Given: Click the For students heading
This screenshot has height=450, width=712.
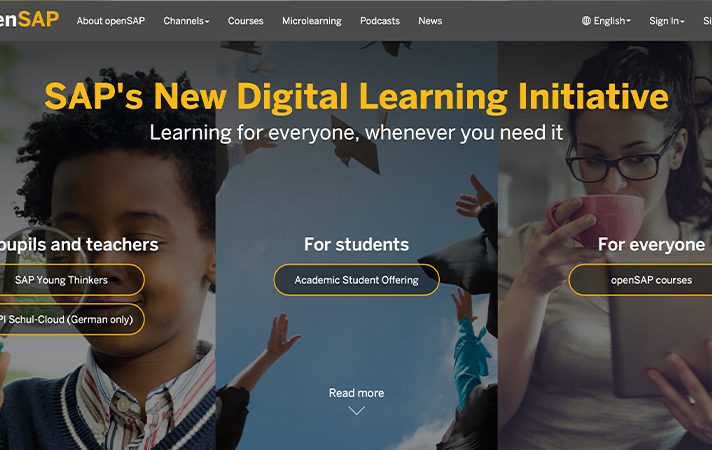Looking at the screenshot, I should [356, 244].
